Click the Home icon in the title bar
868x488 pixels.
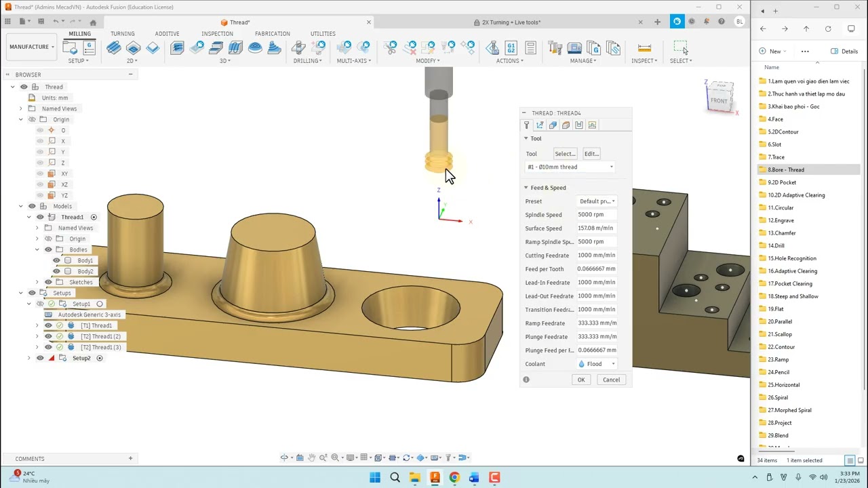pos(93,22)
